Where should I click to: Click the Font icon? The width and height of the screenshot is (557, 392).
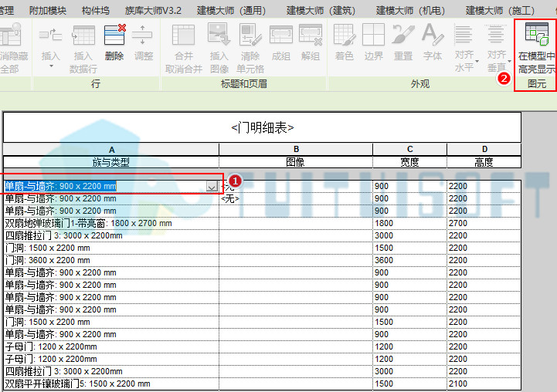[433, 35]
